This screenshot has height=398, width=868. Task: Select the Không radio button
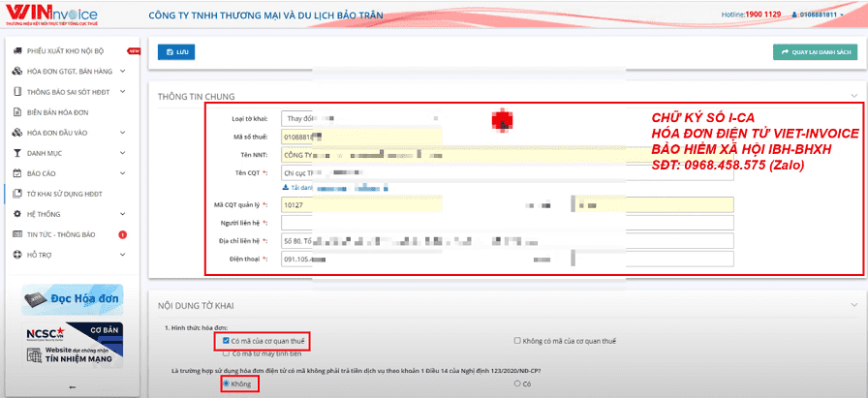[226, 383]
